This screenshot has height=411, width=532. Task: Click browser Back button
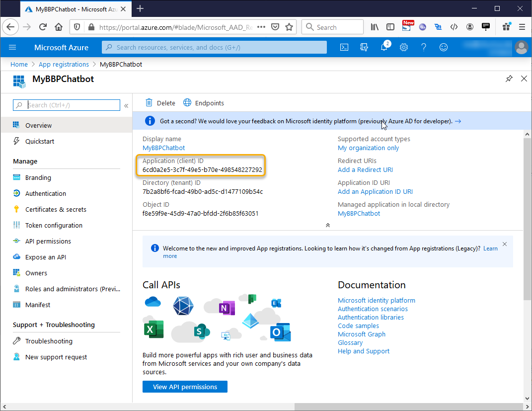pyautogui.click(x=10, y=27)
